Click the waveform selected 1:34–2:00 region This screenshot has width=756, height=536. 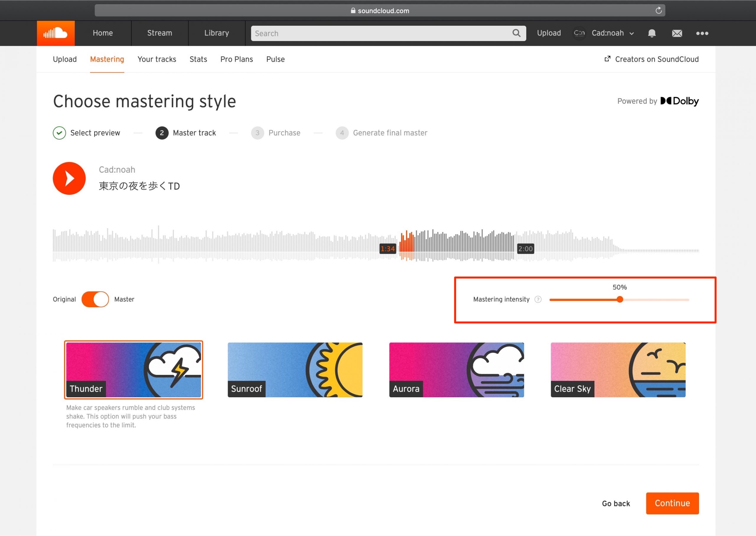457,246
